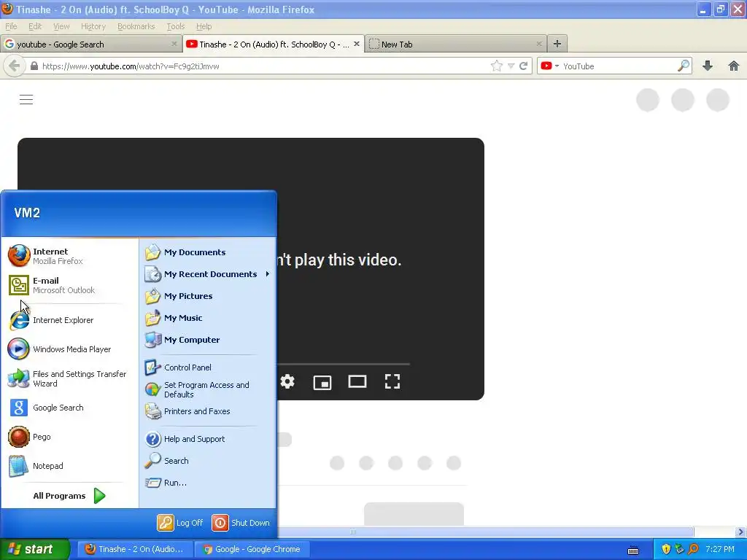
Task: Click the security shield tray icon
Action: coord(666,549)
